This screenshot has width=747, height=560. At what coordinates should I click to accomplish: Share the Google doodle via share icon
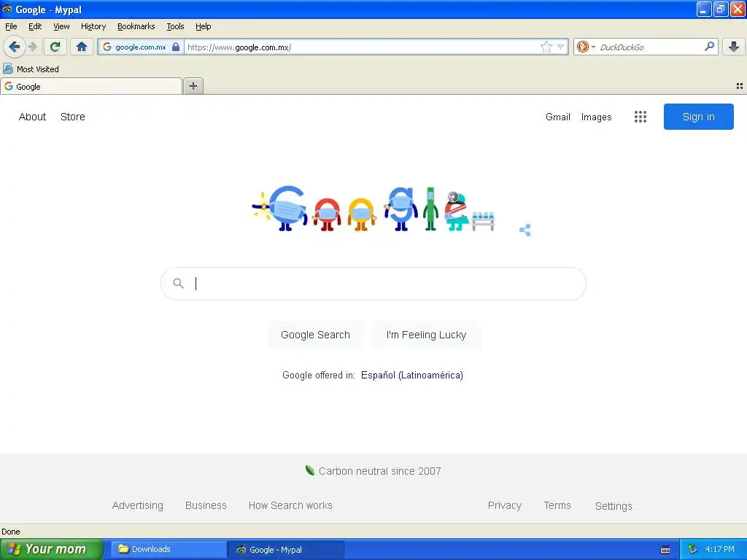pos(525,230)
